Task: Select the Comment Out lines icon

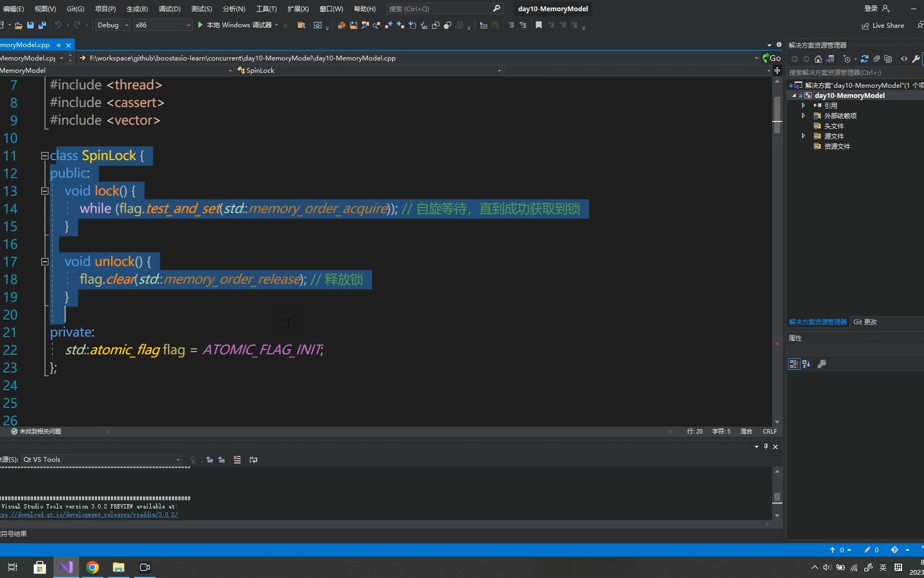Action: click(512, 25)
